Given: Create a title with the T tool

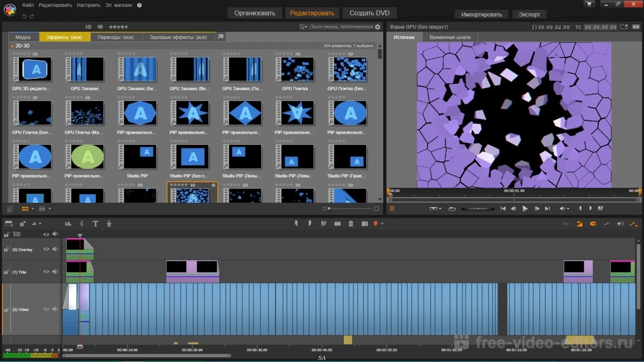Looking at the screenshot, I should (95, 224).
